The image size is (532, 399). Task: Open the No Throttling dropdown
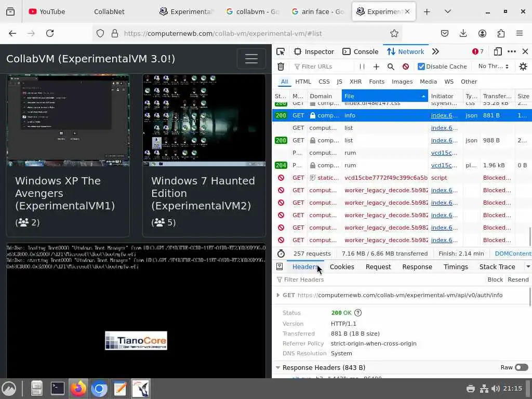494,66
